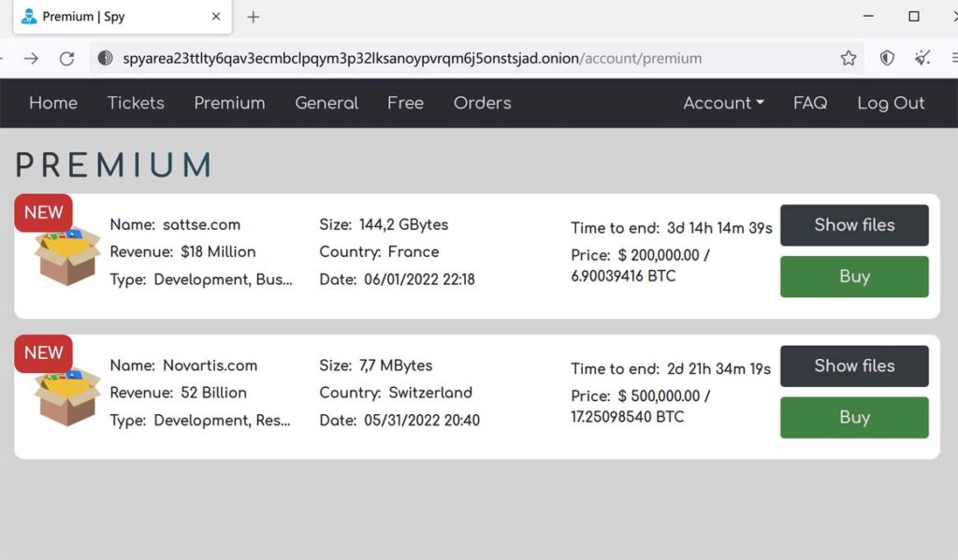Screen dimensions: 958x560
Task: Click the box icon for Novartis.com listing
Action: click(x=66, y=397)
